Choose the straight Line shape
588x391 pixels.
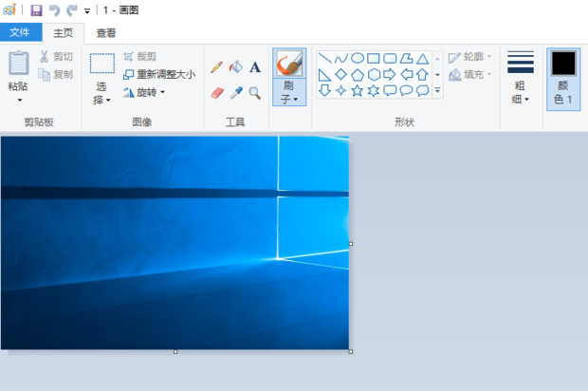[324, 58]
